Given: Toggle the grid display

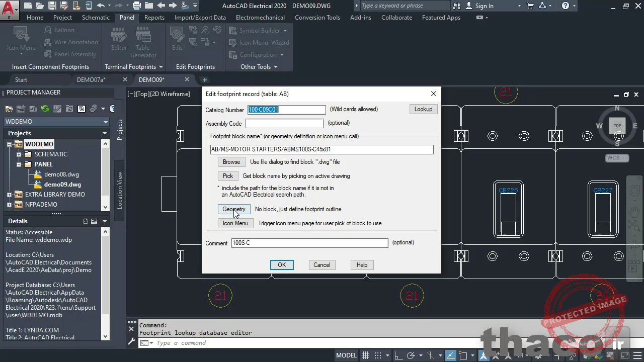Looking at the screenshot, I should (365, 355).
